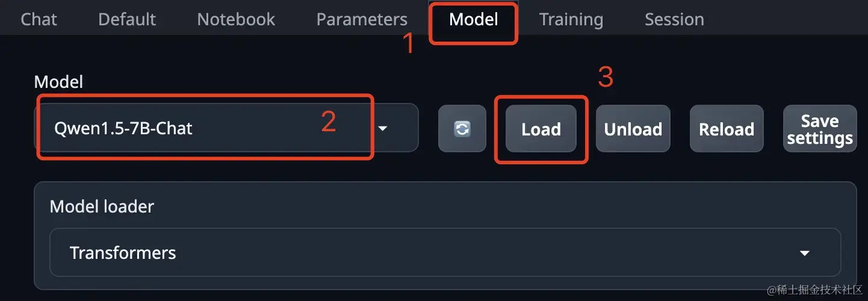Unload the current model

pyautogui.click(x=633, y=129)
